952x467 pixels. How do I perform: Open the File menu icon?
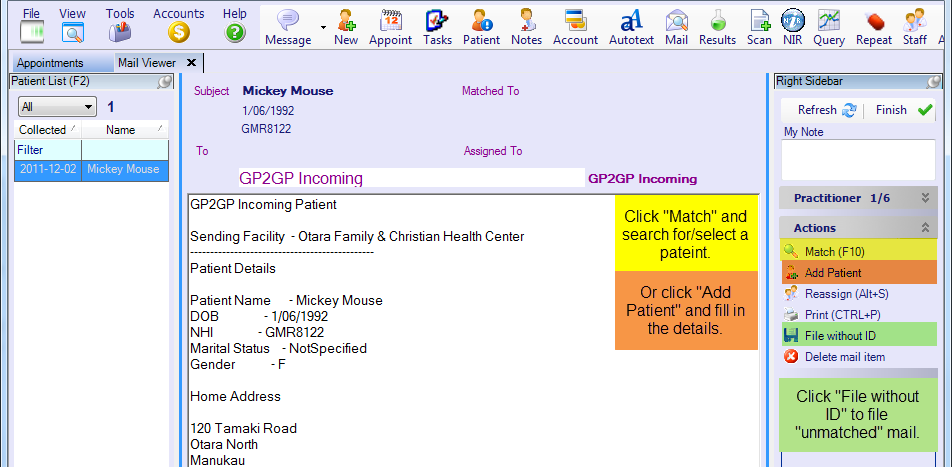pos(32,32)
